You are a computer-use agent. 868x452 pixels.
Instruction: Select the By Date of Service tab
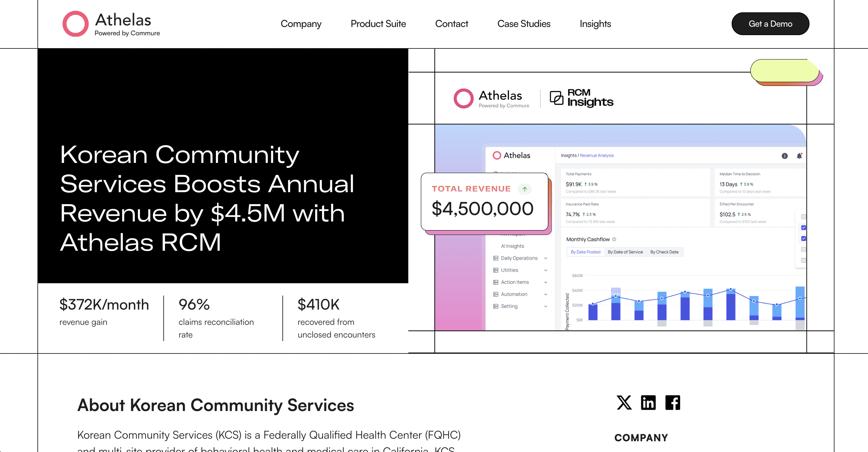pyautogui.click(x=625, y=252)
